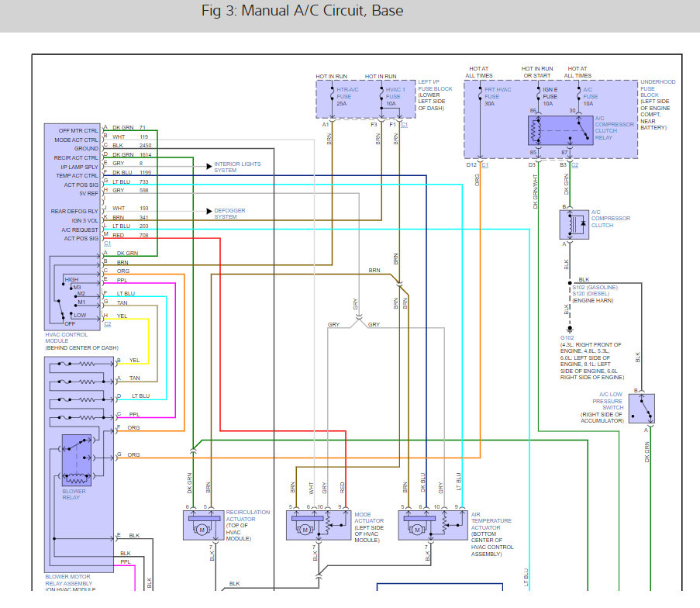Click the 'UNDERHOOD FUSE BLOCK' label
Image resolution: width=700 pixels, height=608 pixels.
(658, 88)
